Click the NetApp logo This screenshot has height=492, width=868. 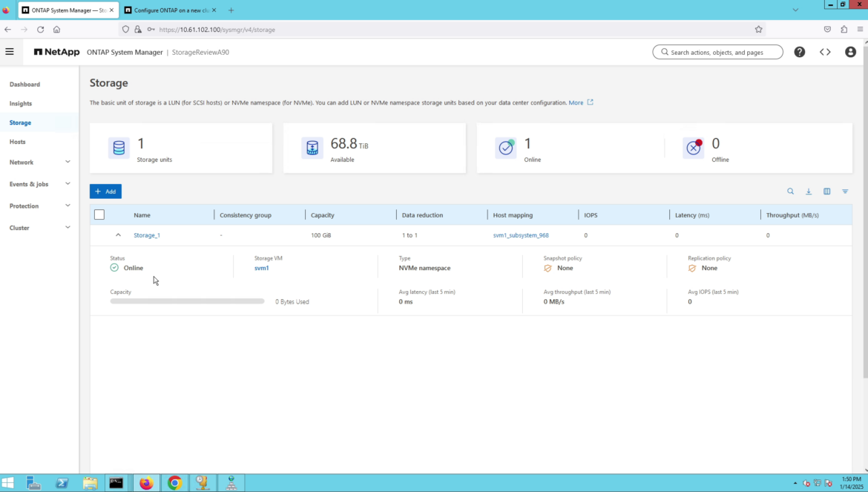point(57,52)
